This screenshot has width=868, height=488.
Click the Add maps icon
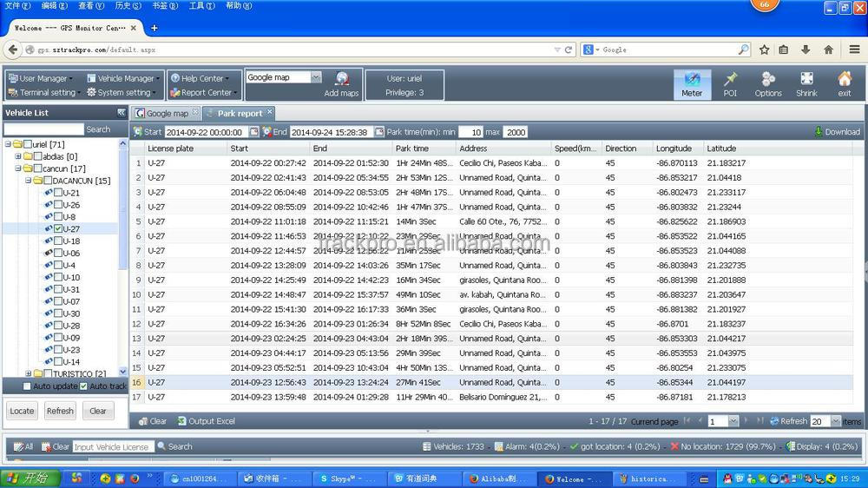point(341,83)
